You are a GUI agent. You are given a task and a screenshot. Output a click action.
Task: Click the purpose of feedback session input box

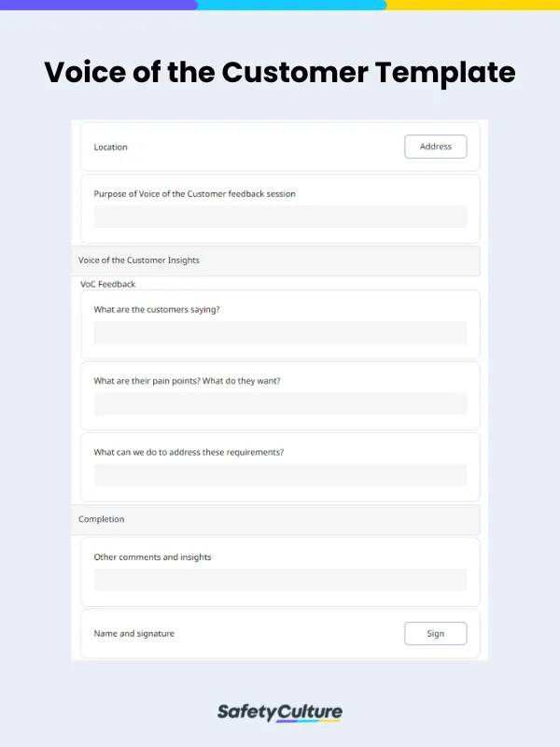click(280, 217)
